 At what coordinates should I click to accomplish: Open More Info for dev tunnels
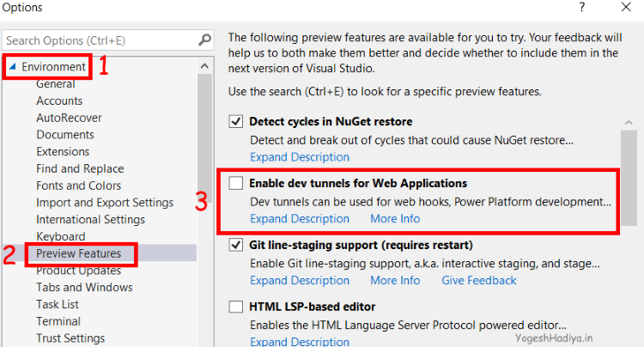click(395, 218)
